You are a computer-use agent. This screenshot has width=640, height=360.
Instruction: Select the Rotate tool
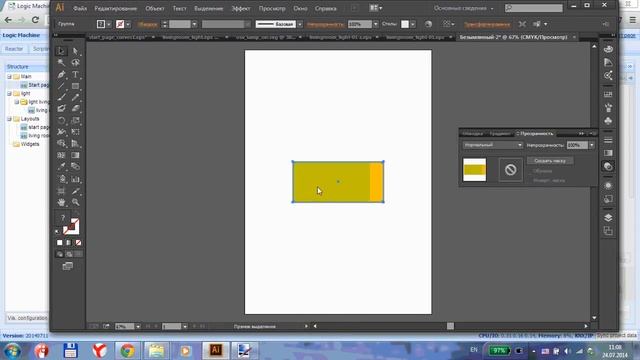[61, 120]
